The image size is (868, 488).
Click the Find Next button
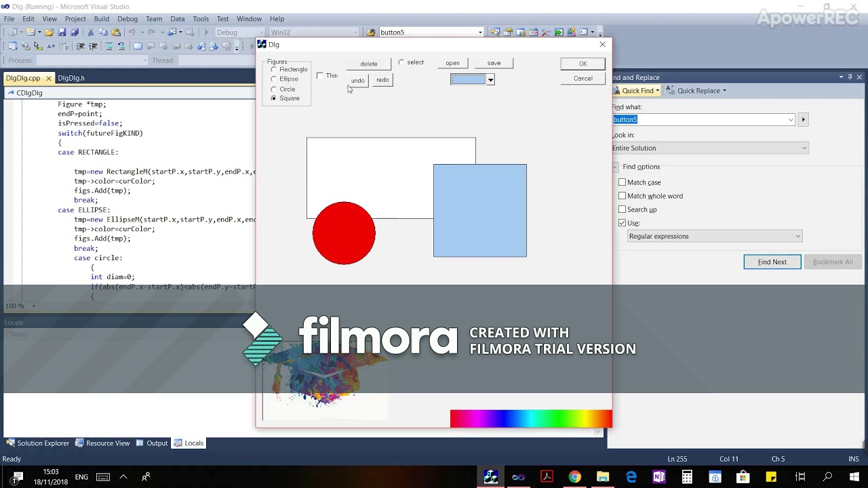click(772, 262)
